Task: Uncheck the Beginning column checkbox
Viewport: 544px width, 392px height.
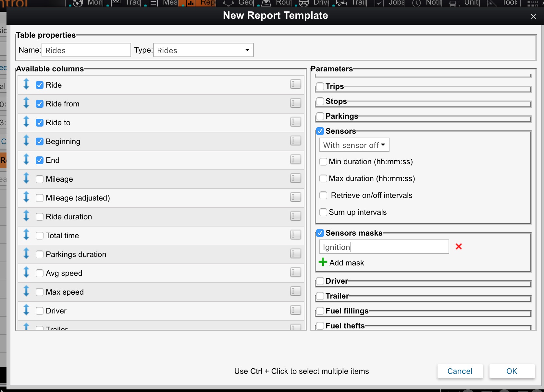Action: tap(40, 141)
